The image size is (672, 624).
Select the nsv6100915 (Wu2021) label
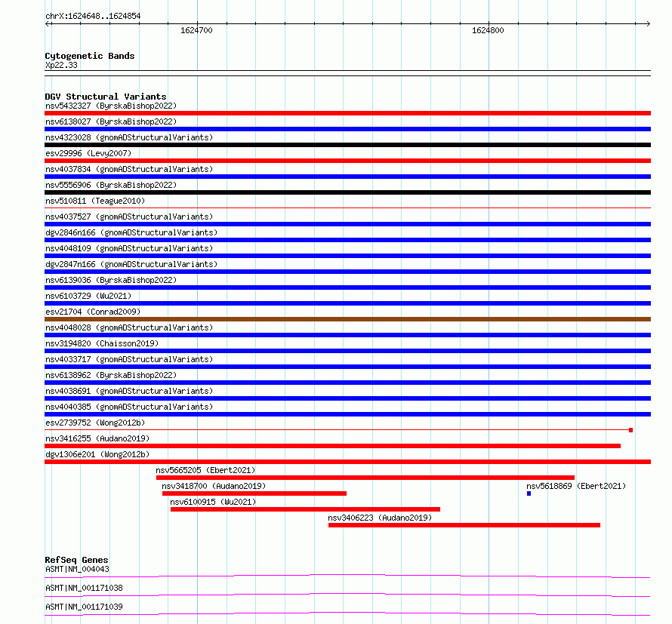coord(213,502)
